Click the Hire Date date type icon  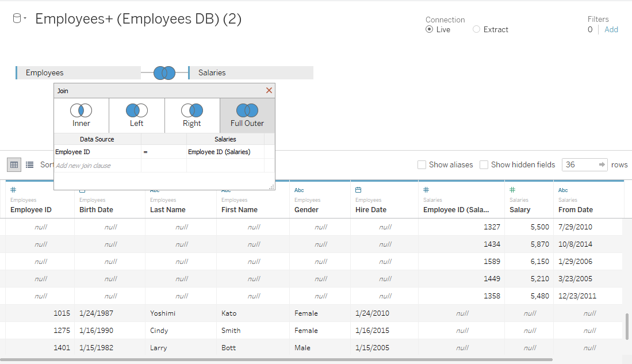(x=358, y=190)
